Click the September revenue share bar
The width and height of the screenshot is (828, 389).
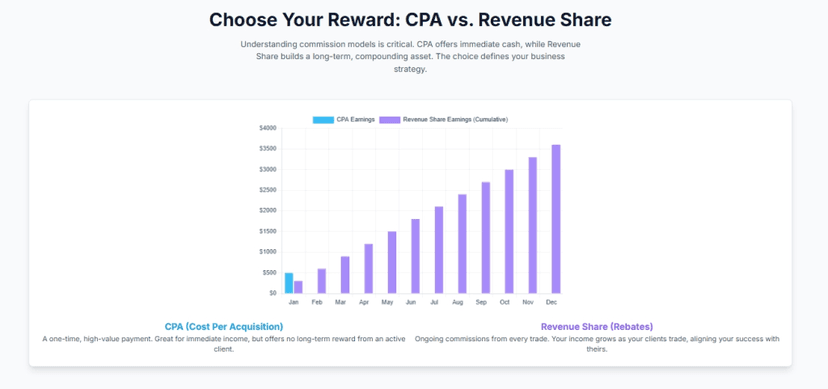click(x=486, y=238)
